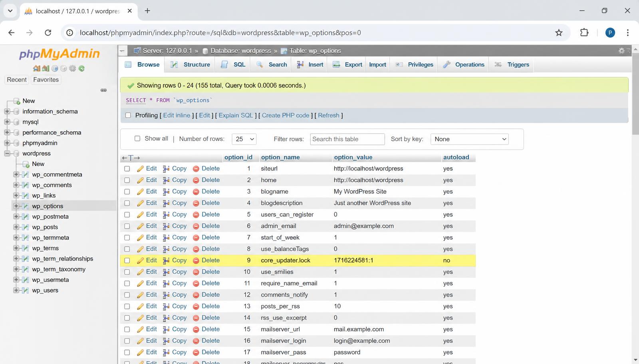Select checkbox for siteurl row
Image resolution: width=639 pixels, height=364 pixels.
127,169
